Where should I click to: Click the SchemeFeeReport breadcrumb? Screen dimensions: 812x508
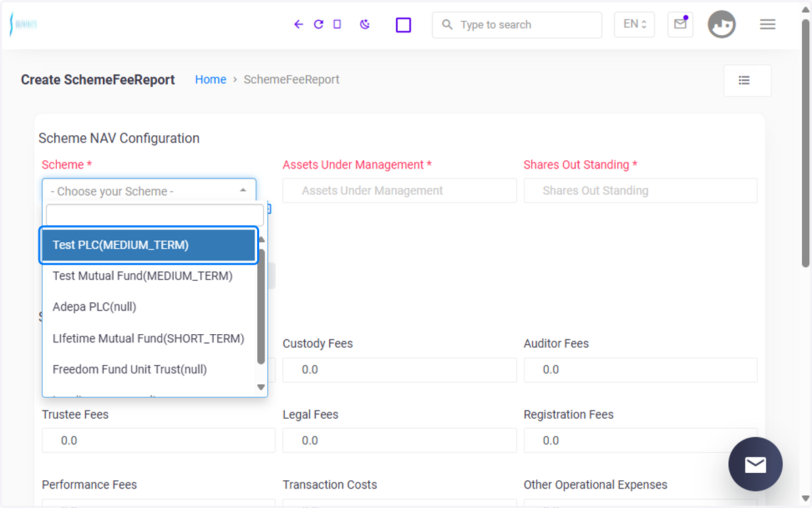point(292,80)
